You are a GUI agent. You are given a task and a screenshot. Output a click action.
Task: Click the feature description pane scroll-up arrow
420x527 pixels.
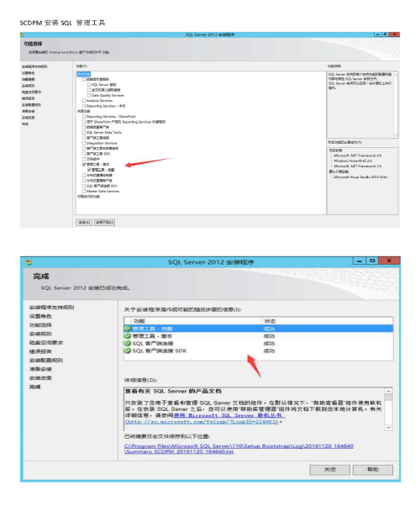(x=396, y=74)
